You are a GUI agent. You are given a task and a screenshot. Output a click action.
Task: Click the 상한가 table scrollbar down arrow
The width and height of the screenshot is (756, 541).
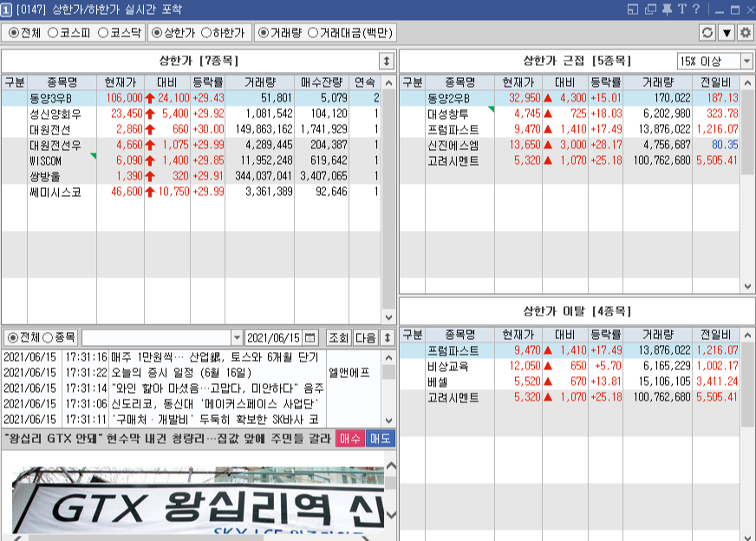point(388,317)
